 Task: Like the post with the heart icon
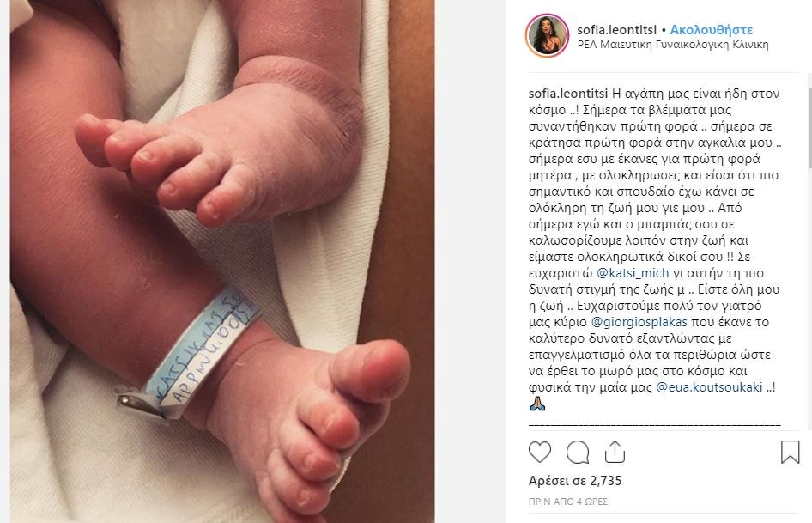click(540, 452)
